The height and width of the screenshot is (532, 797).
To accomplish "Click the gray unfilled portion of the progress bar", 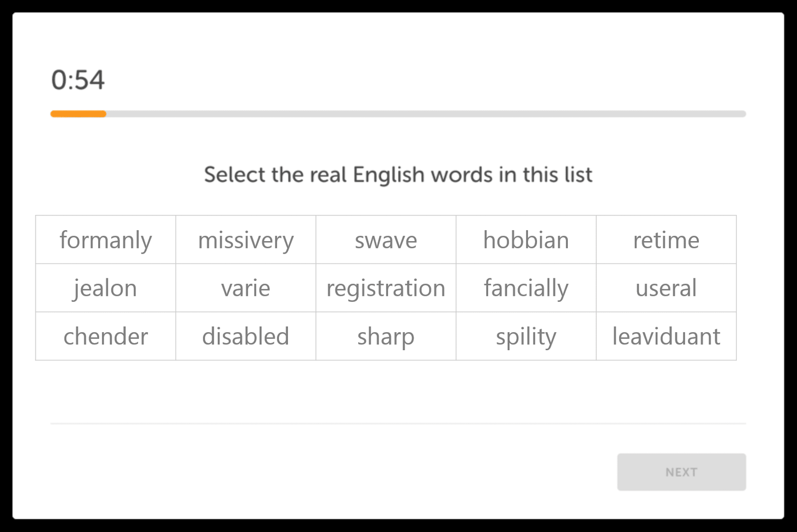I will coord(423,114).
